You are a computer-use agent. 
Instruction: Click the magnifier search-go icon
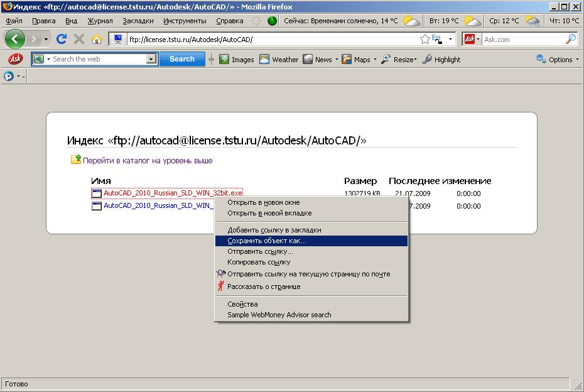(x=571, y=39)
